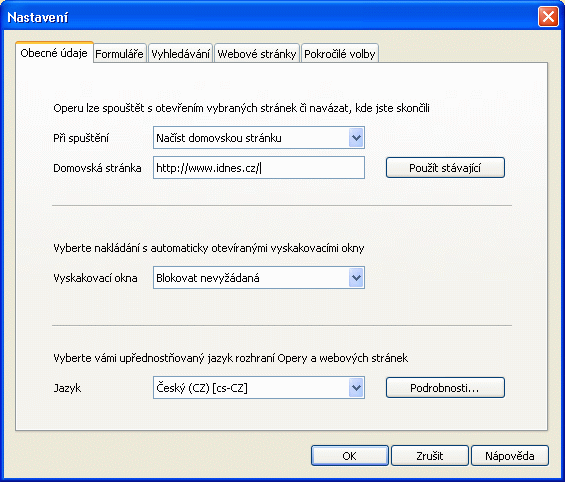Click the Nastavení title bar text
The height and width of the screenshot is (482, 565).
pyautogui.click(x=37, y=17)
